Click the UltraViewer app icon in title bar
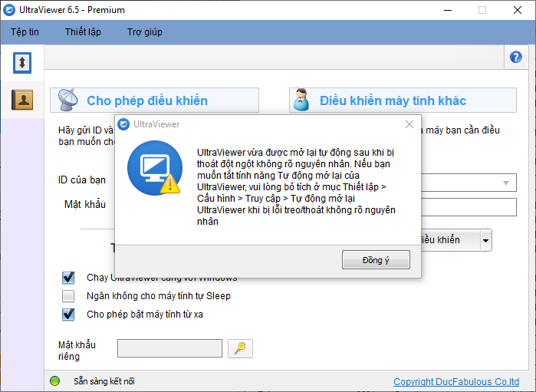 pos(8,10)
